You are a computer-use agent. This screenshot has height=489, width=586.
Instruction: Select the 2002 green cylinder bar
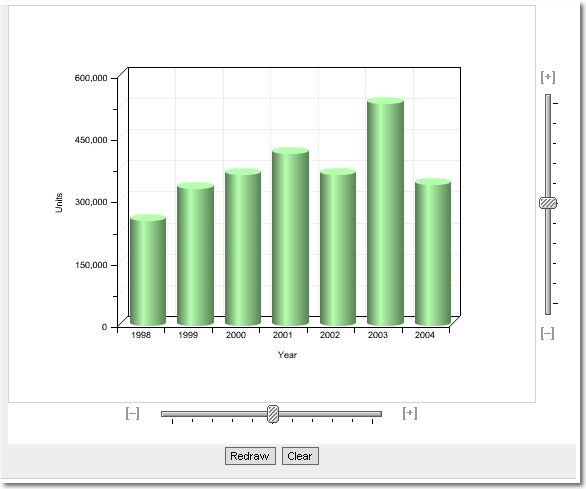[338, 247]
